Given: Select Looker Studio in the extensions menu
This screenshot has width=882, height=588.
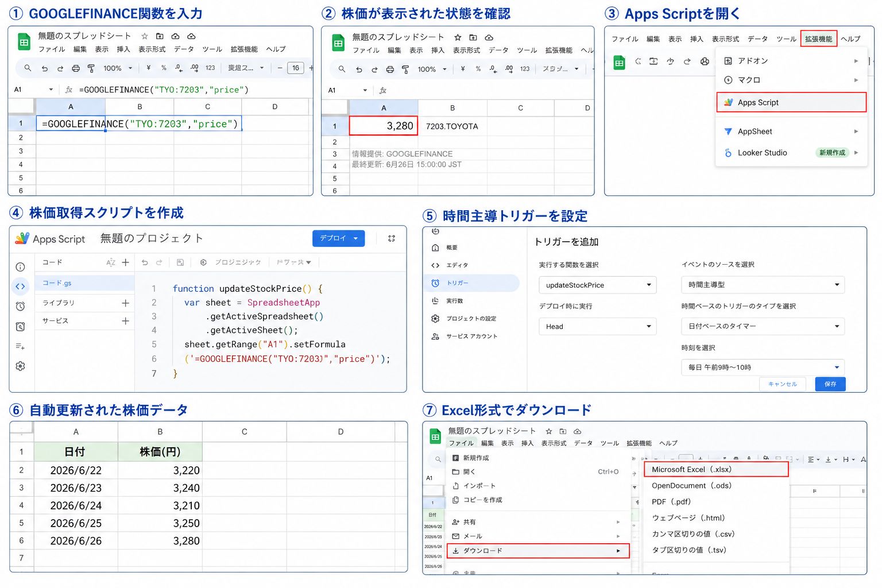Looking at the screenshot, I should click(791, 153).
